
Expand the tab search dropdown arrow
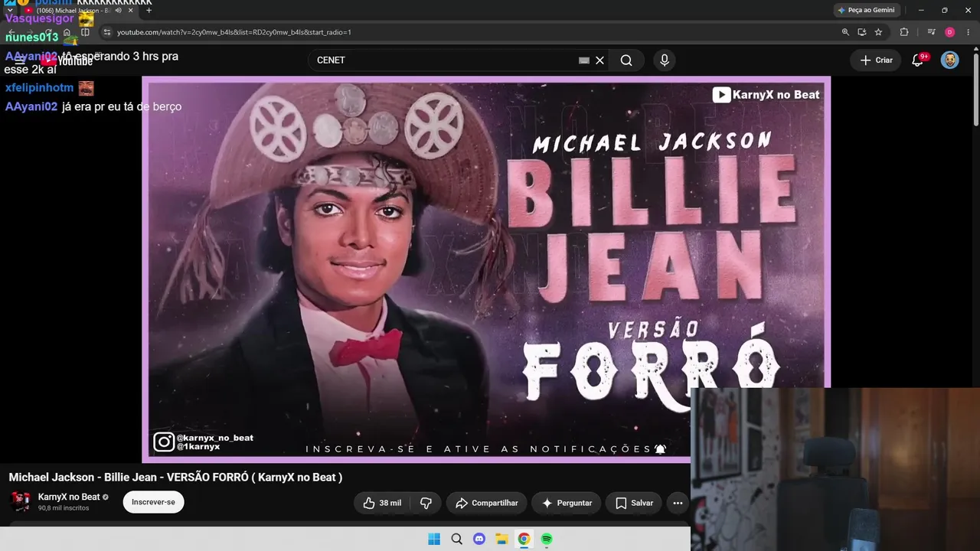coord(10,11)
